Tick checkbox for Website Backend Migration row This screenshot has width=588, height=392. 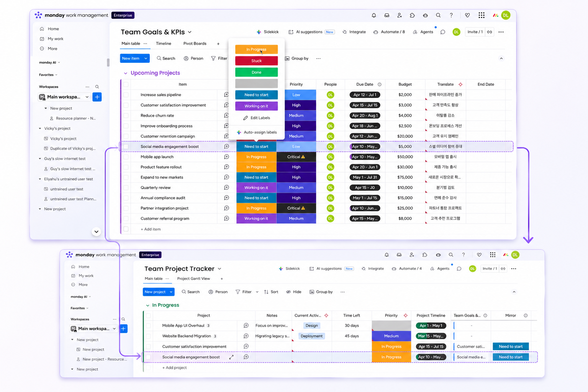coord(148,336)
